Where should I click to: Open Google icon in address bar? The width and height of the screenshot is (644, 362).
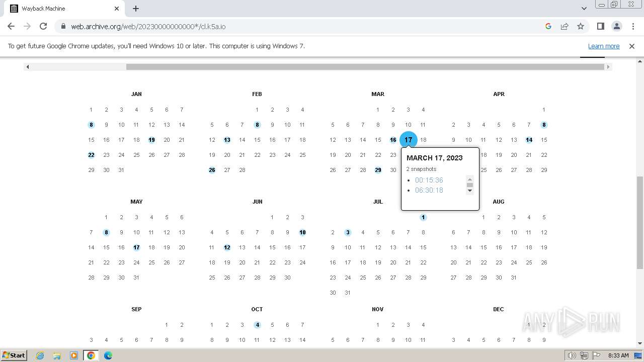tap(548, 26)
